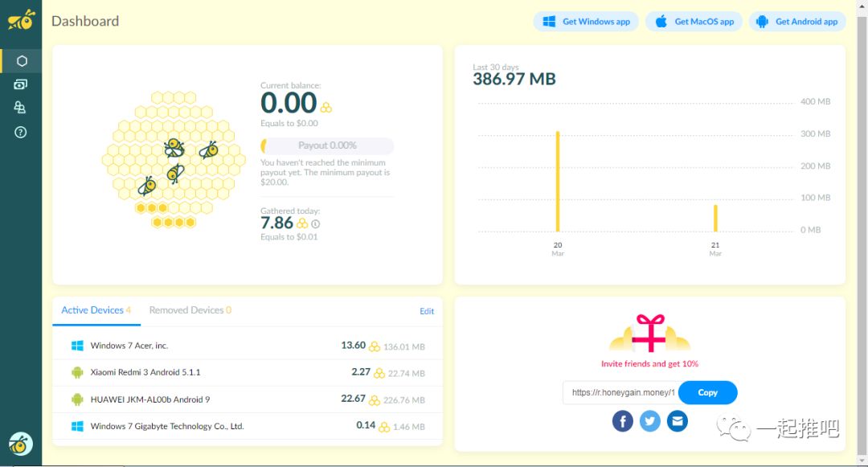The image size is (868, 467).
Task: Click the info icon beside Gathered today
Action: coord(316,224)
